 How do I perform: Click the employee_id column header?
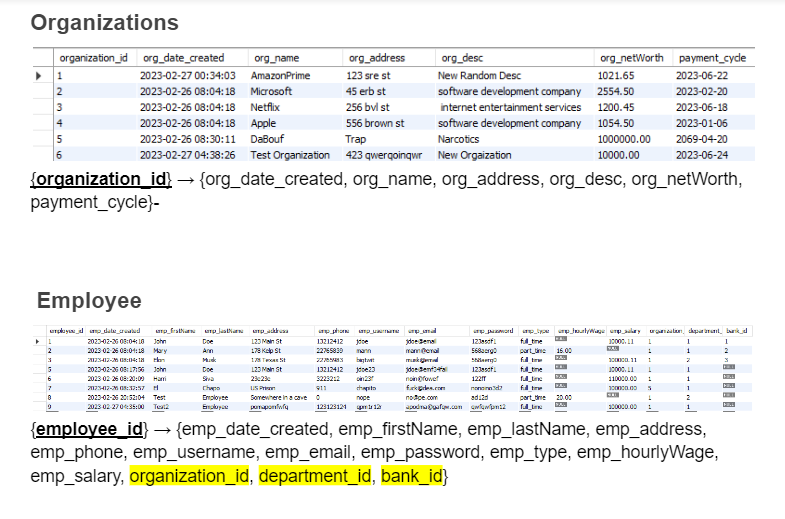point(66,331)
